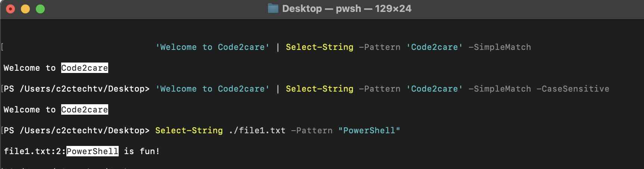Click the "PowerShell" pattern string in the command
This screenshot has width=644, height=169.
[x=369, y=131]
